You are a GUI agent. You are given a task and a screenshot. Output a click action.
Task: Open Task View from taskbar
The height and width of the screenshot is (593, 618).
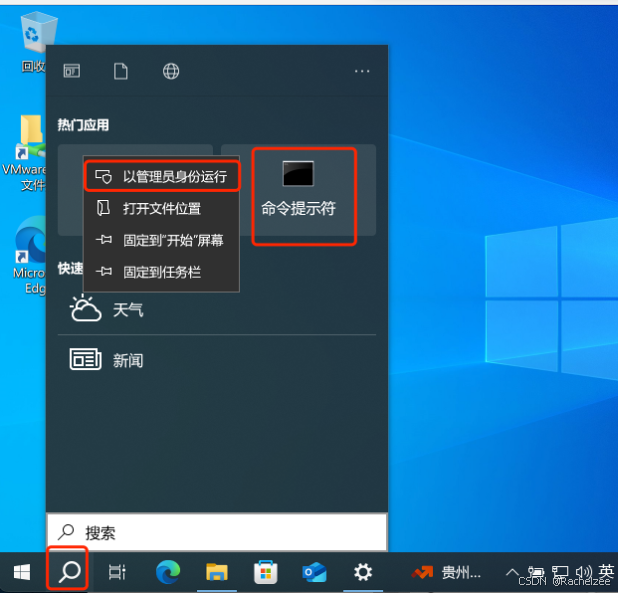pyautogui.click(x=117, y=572)
